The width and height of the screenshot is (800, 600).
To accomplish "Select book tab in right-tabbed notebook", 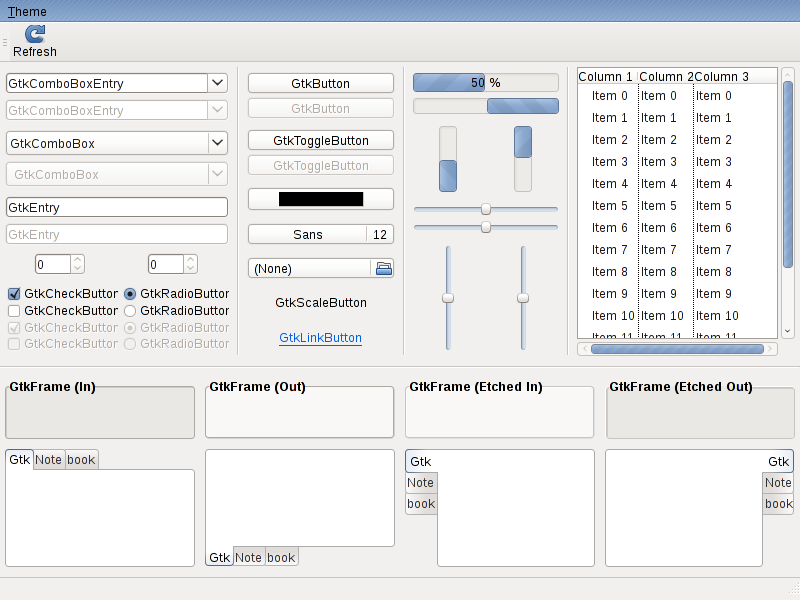I will [778, 504].
